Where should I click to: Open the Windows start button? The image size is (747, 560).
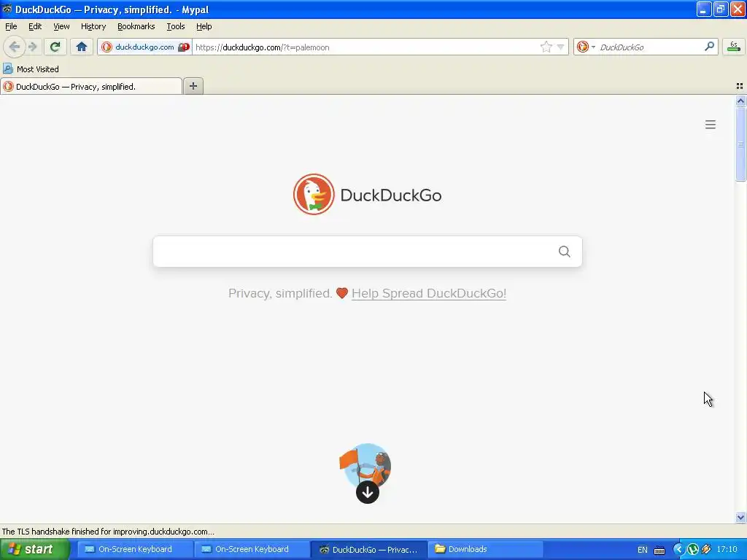point(35,550)
